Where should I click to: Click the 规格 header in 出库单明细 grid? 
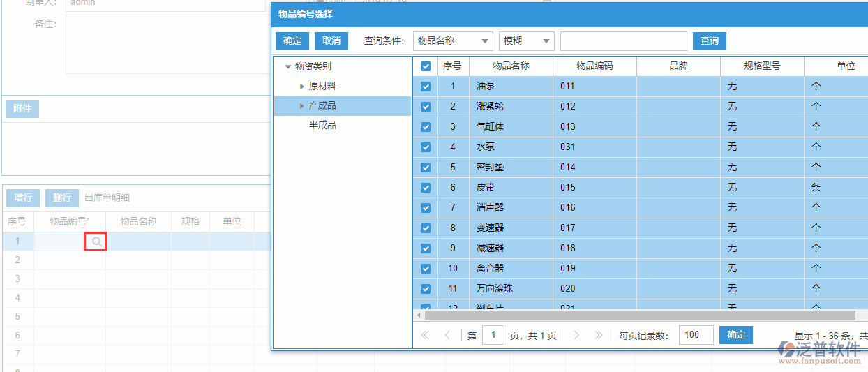190,222
